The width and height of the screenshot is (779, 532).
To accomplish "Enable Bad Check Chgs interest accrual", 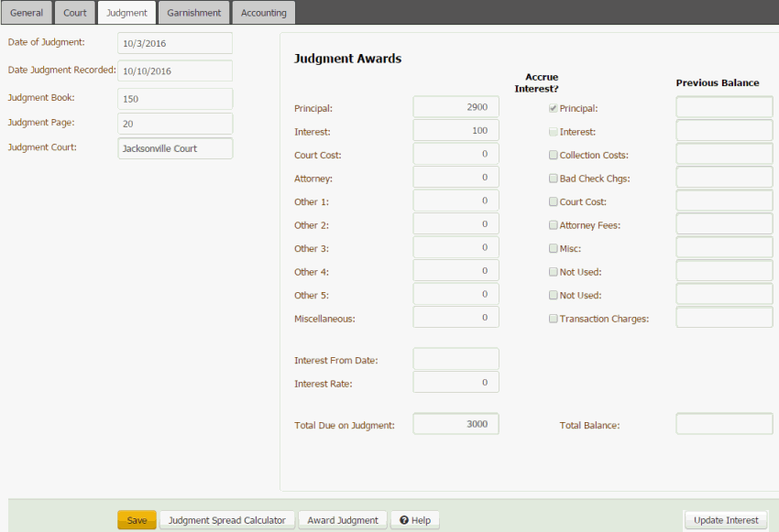I will point(552,178).
